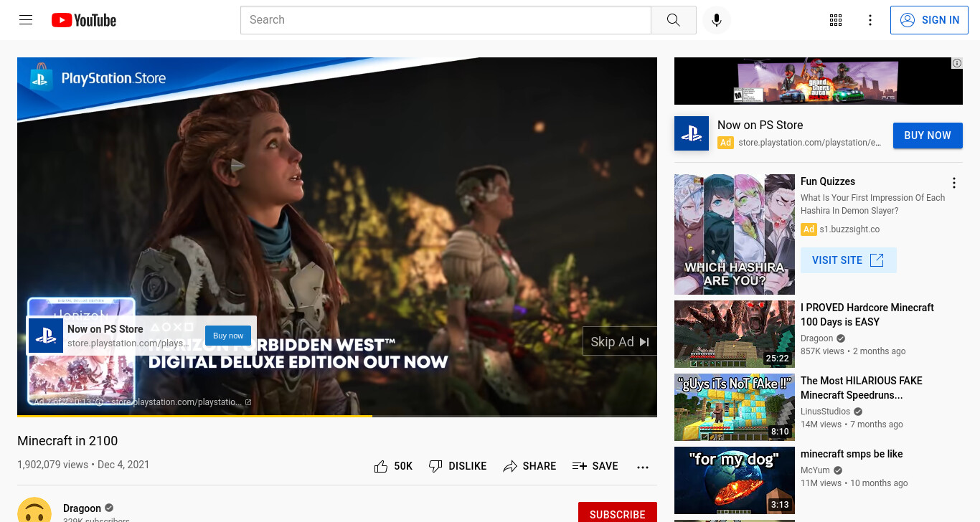Click the VISIT SITE button
The image size is (980, 522).
[x=848, y=260]
